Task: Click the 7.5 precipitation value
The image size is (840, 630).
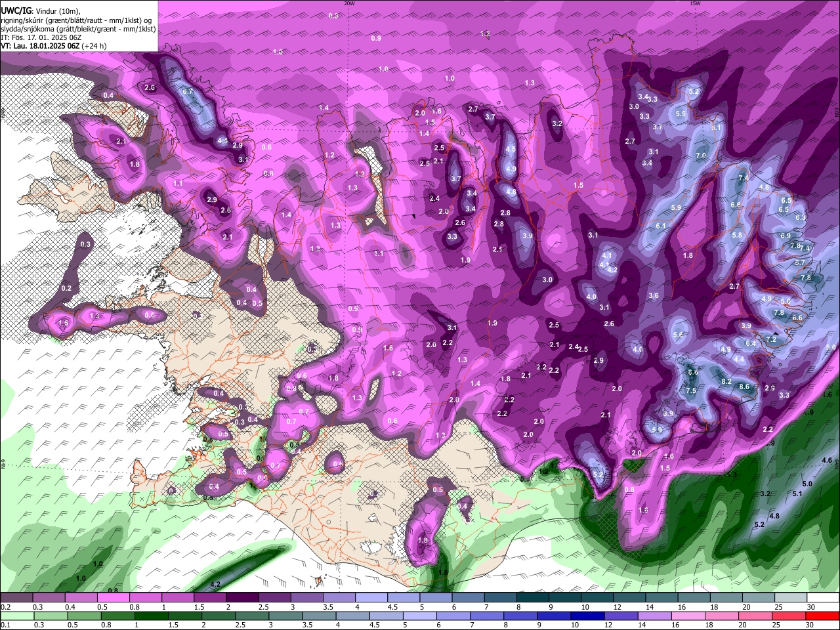Action: 691,390
